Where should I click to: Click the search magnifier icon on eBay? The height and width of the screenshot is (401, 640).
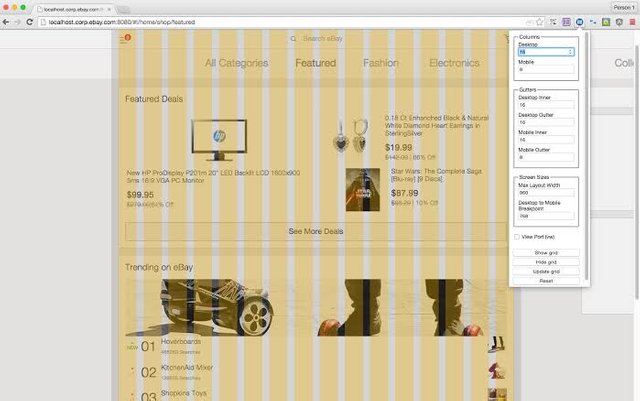click(293, 39)
